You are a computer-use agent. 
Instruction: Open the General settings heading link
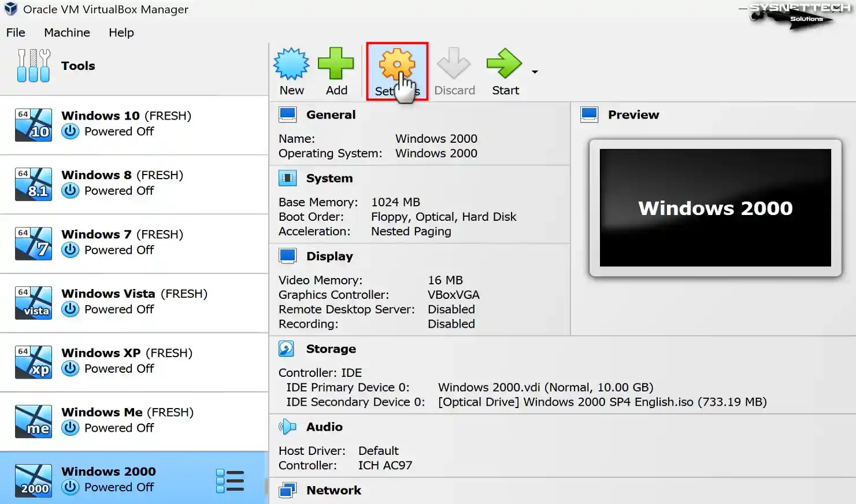coord(331,114)
